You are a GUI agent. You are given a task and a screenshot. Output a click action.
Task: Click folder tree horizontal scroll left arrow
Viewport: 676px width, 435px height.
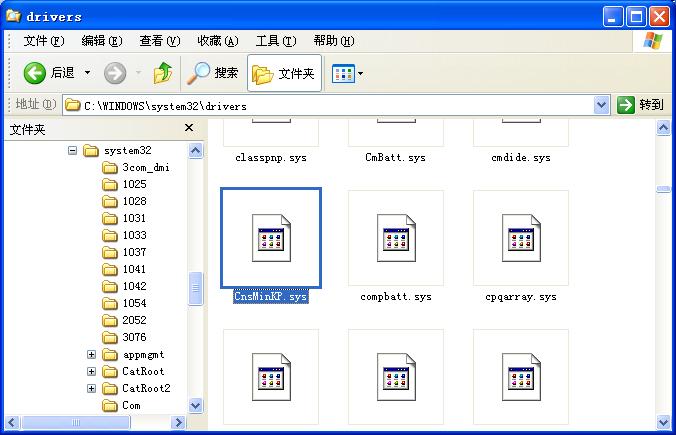click(x=12, y=422)
